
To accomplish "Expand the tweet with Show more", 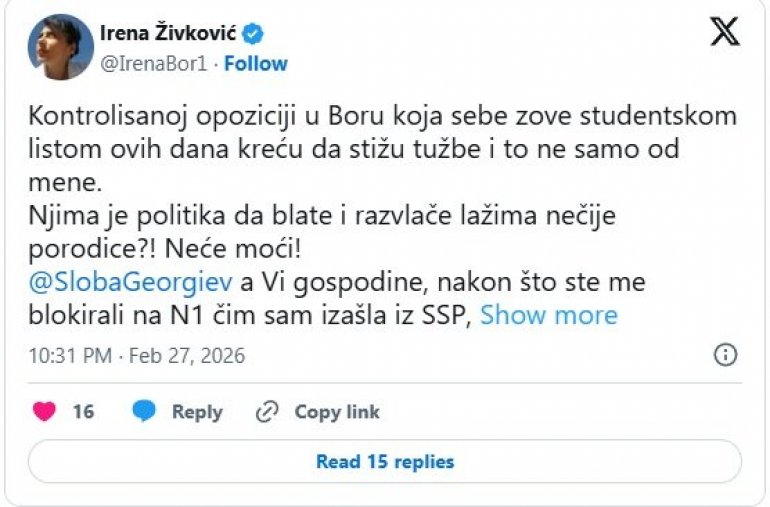I will (549, 315).
